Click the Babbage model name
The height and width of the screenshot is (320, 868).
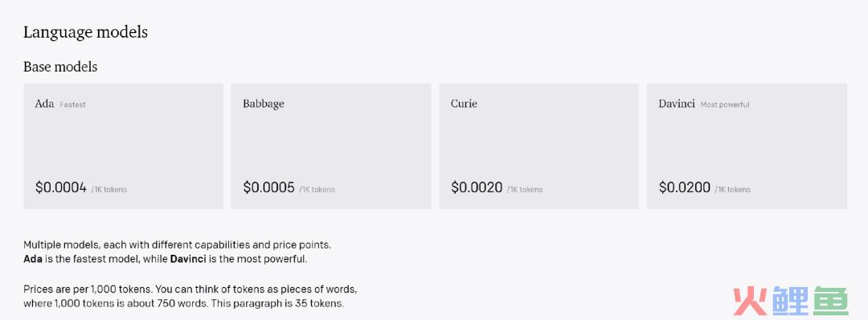(264, 104)
